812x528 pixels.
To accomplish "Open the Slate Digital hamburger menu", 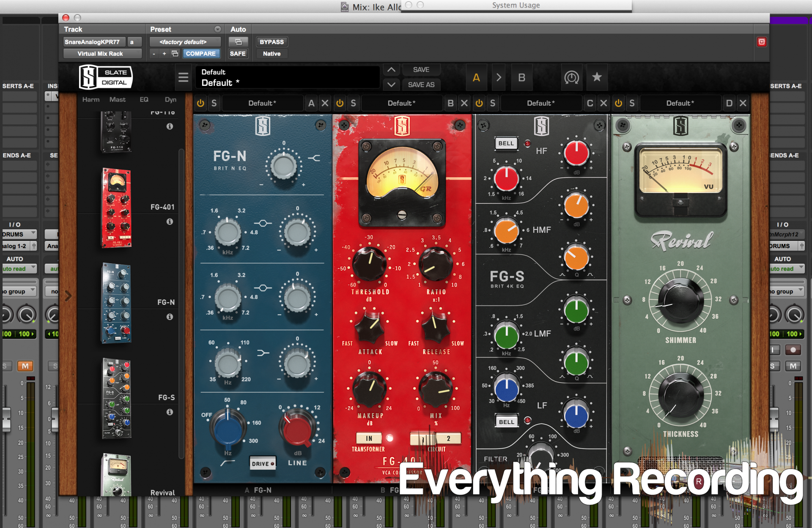I will point(183,77).
